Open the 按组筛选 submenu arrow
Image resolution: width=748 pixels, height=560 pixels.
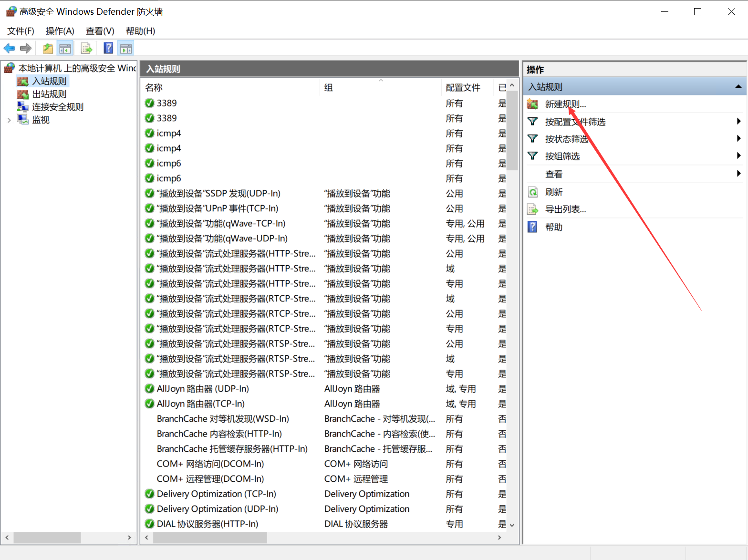click(738, 156)
